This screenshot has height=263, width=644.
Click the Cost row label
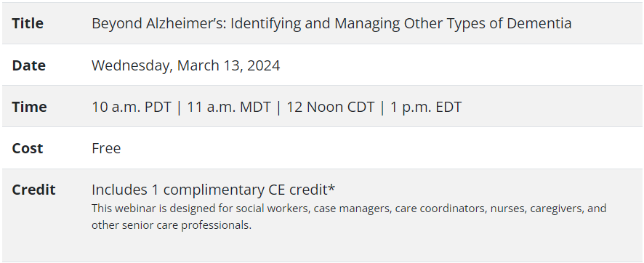click(27, 148)
